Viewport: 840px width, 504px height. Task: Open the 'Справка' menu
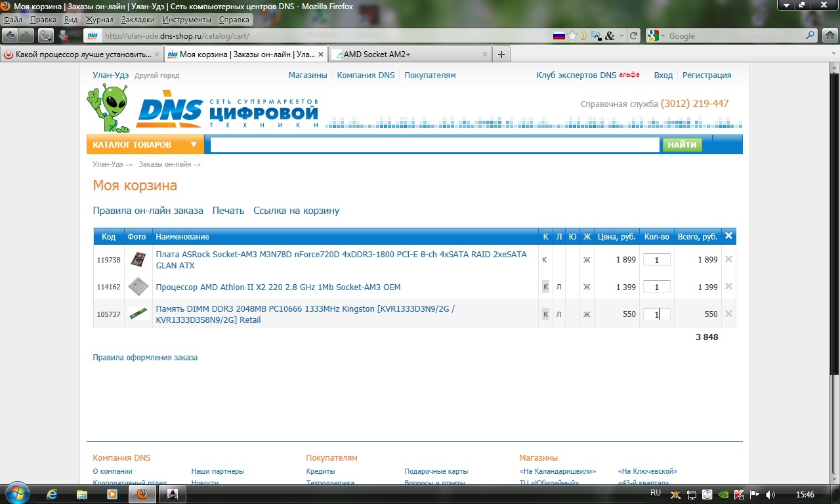tap(234, 20)
